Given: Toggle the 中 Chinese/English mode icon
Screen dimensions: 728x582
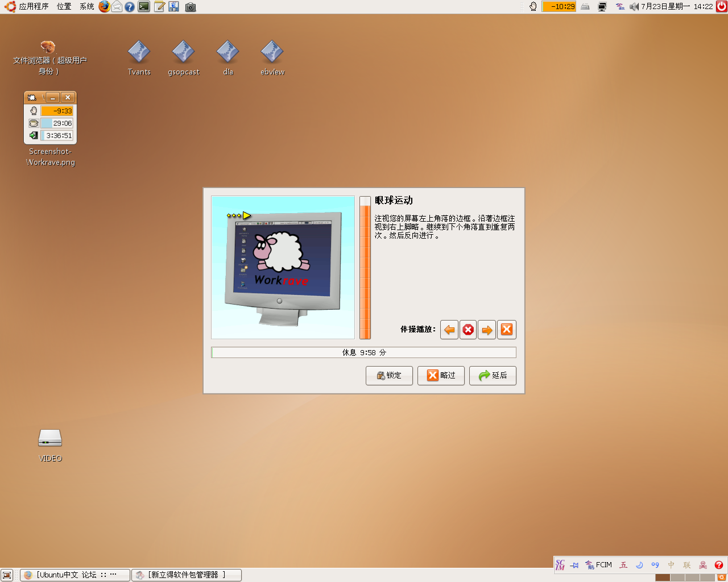Looking at the screenshot, I should [x=671, y=565].
